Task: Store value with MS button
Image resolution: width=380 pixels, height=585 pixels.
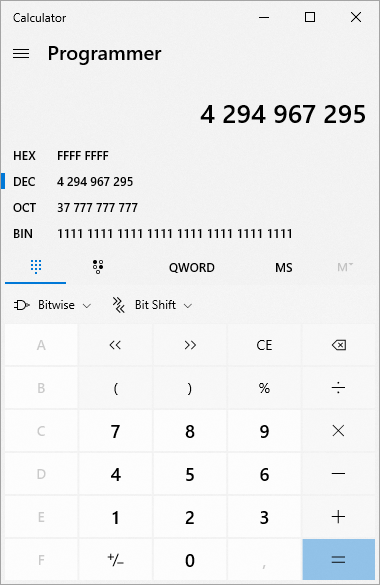Action: point(283,268)
